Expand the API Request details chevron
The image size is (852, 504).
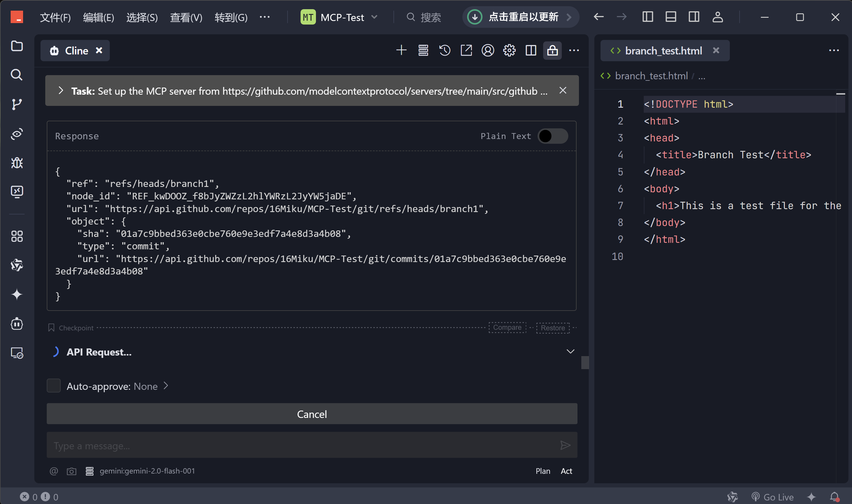[x=570, y=351]
